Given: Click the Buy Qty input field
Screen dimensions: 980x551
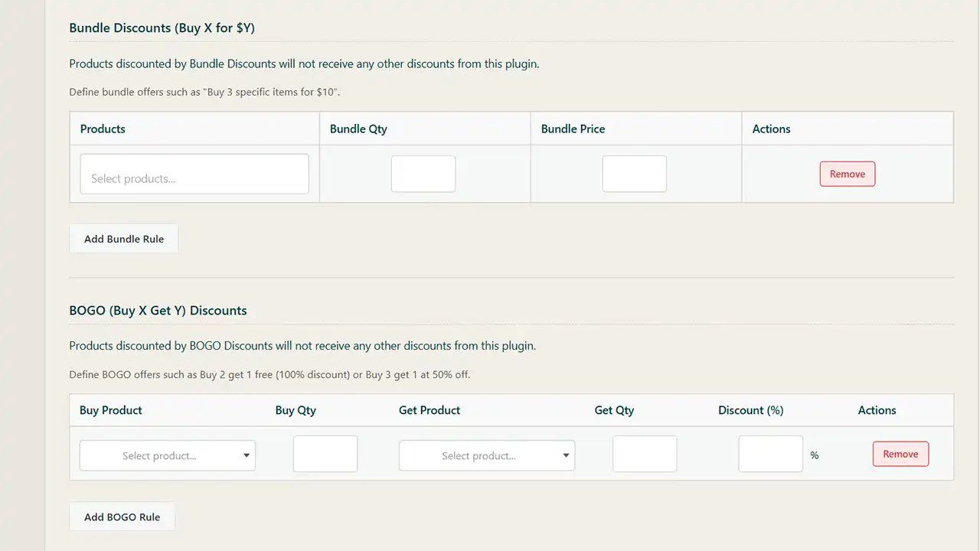Looking at the screenshot, I should pyautogui.click(x=325, y=455).
